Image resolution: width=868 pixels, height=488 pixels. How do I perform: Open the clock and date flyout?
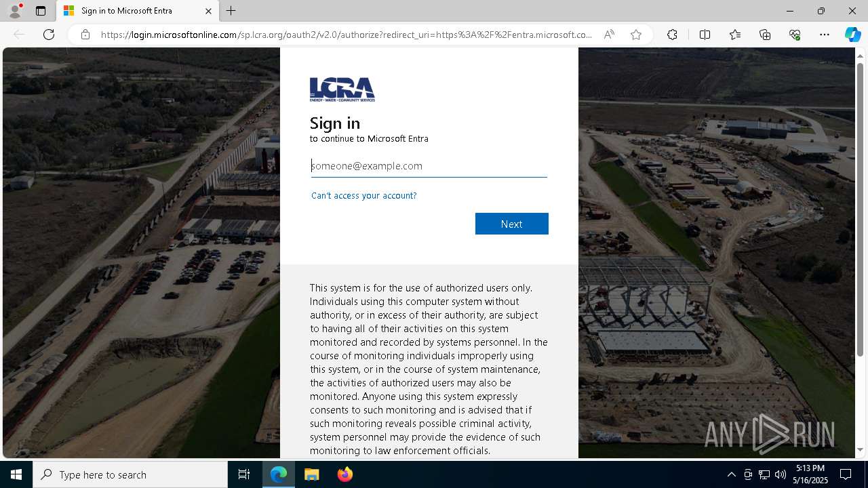coord(811,474)
